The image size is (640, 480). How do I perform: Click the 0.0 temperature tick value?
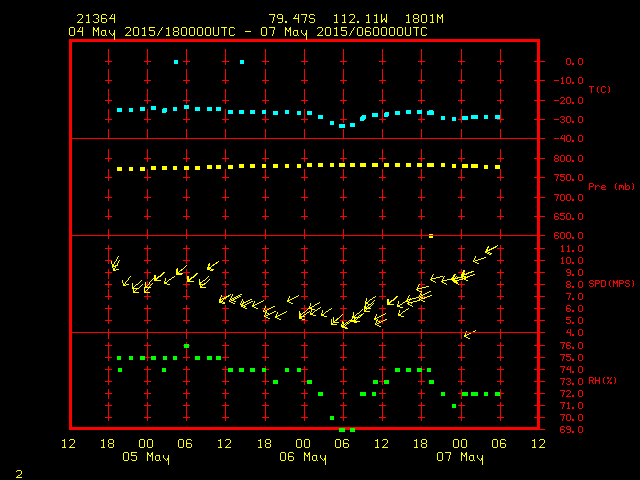[x=574, y=62]
